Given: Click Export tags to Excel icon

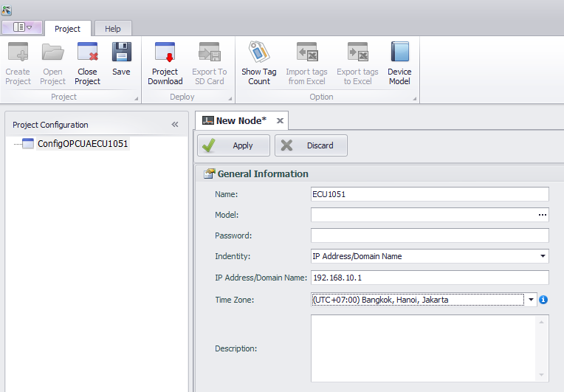Looking at the screenshot, I should click(357, 52).
